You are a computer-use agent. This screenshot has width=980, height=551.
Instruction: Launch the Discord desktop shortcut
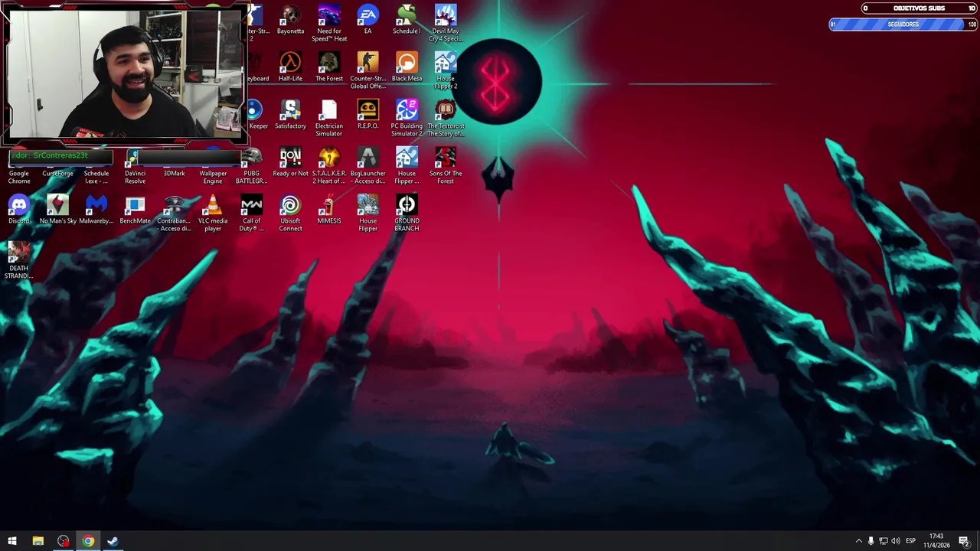(19, 210)
